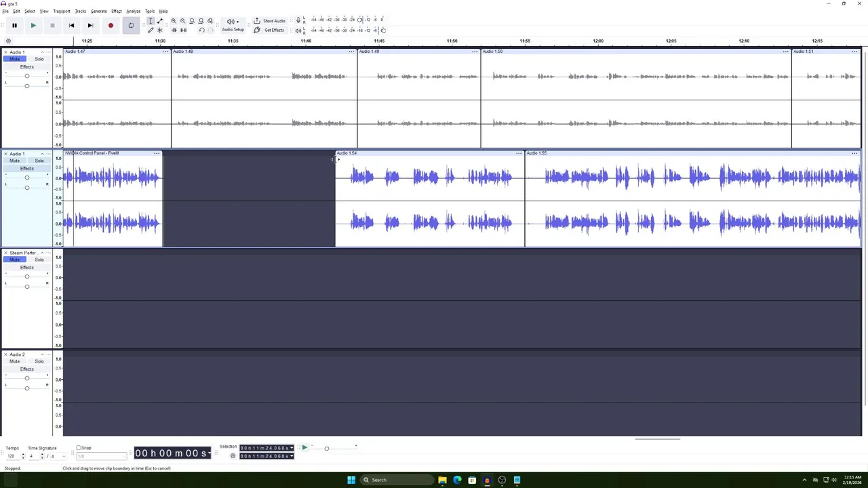This screenshot has height=488, width=868.
Task: Click the playback speed slider
Action: point(327,448)
